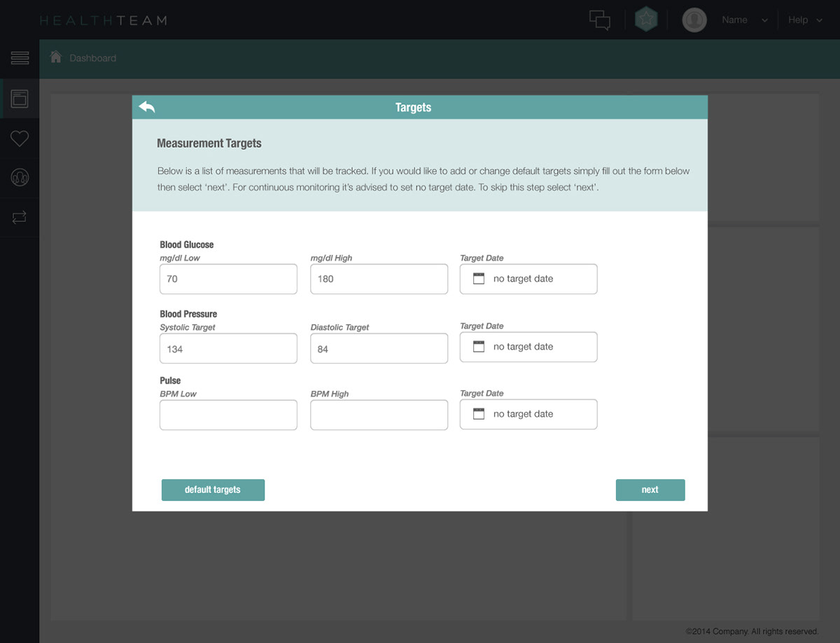
Task: Click the back arrow in Targets header
Action: [x=147, y=107]
